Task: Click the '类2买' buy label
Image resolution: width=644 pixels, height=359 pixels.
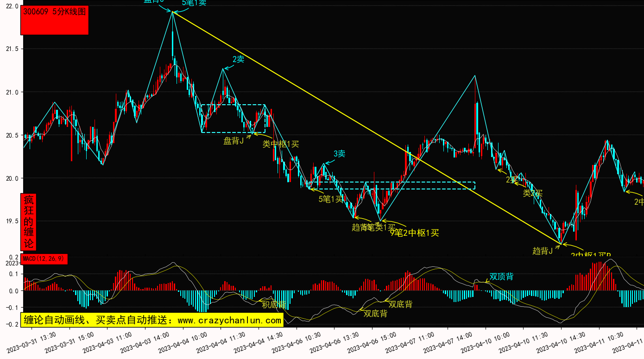Action: (x=533, y=193)
